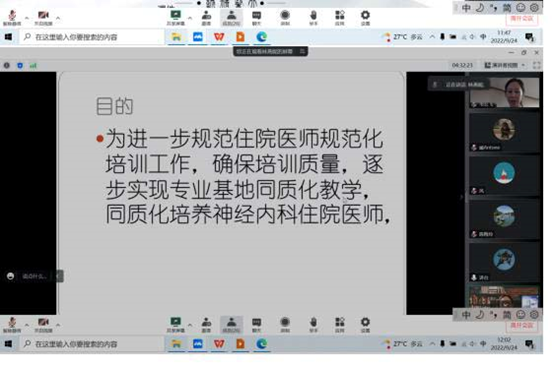Open the chat panel in the lower toolbar
The width and height of the screenshot is (554, 367).
(257, 324)
